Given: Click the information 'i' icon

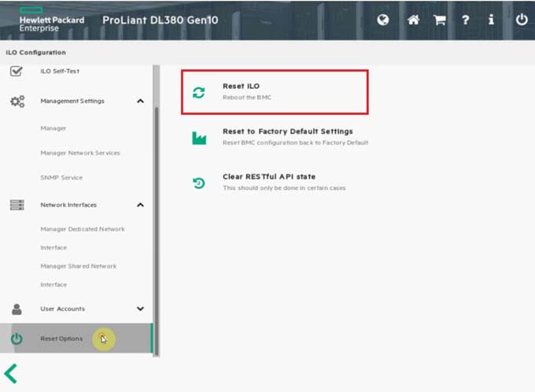Looking at the screenshot, I should (x=491, y=20).
